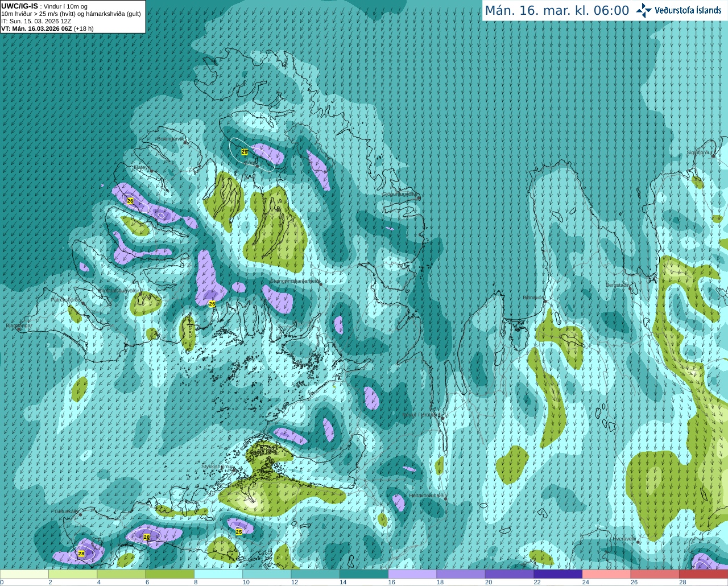Click the 28 gust marker closest to the 25 marker

pyautogui.click(x=147, y=537)
